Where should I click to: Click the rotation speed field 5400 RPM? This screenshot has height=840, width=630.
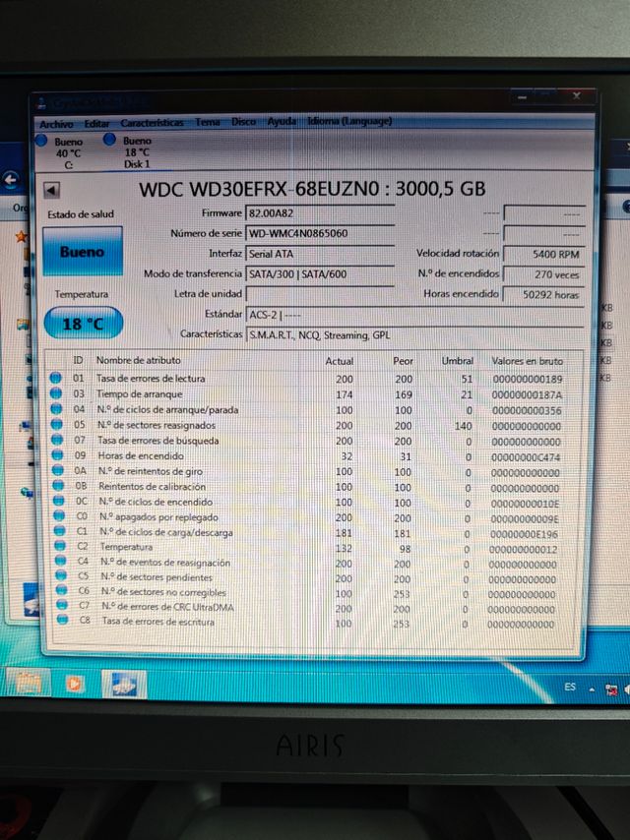[x=543, y=254]
